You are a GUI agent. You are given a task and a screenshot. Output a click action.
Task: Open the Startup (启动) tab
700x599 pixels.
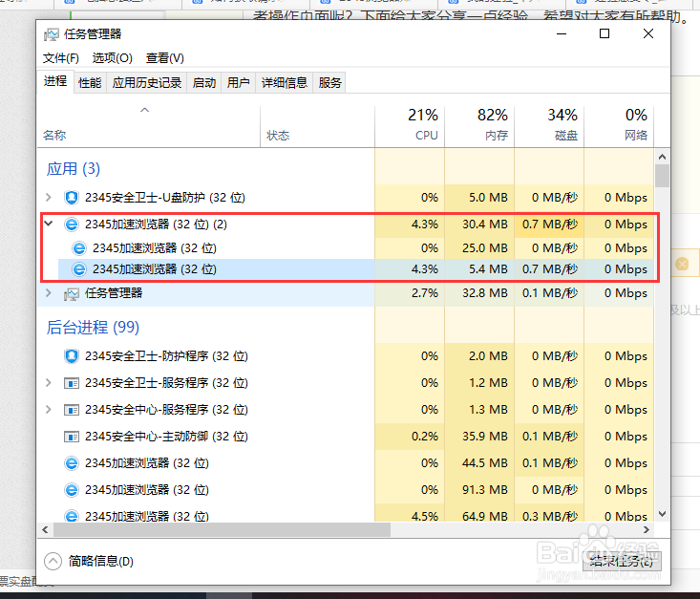204,82
